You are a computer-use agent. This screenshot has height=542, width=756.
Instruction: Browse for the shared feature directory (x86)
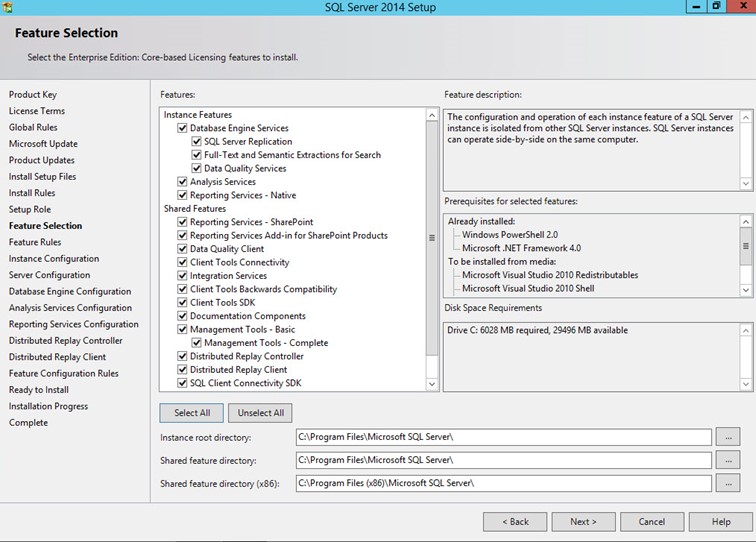tap(728, 483)
